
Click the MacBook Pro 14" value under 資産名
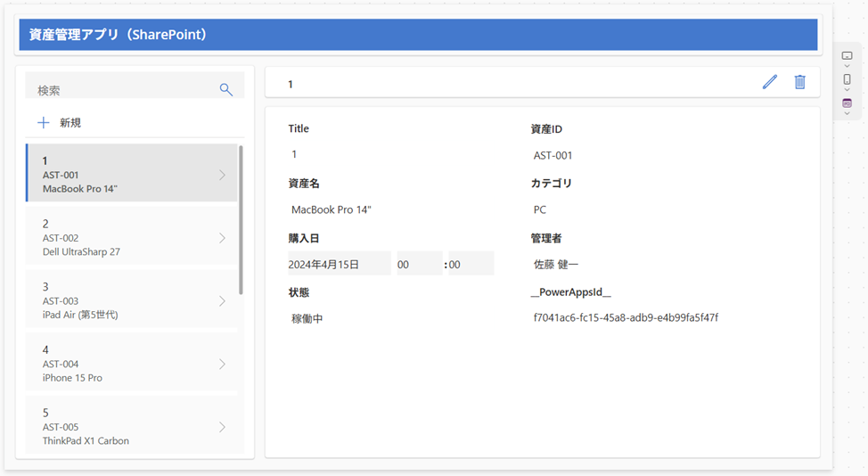coord(331,209)
